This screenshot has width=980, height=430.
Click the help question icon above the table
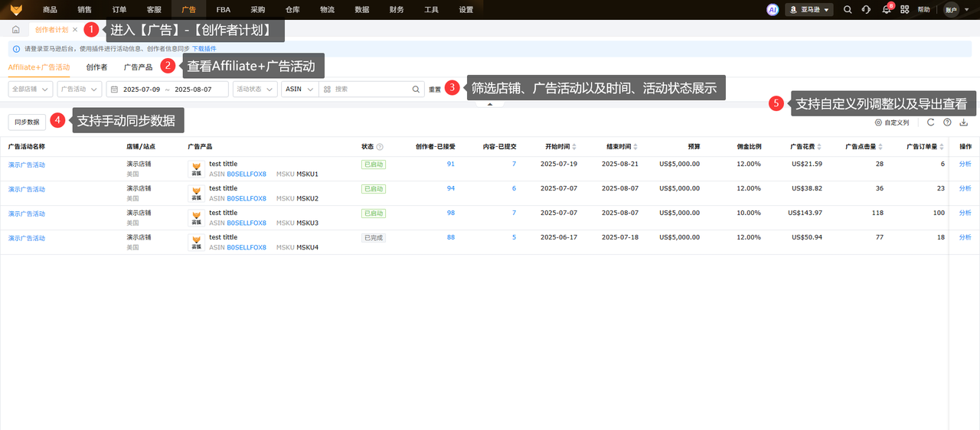[x=947, y=122]
